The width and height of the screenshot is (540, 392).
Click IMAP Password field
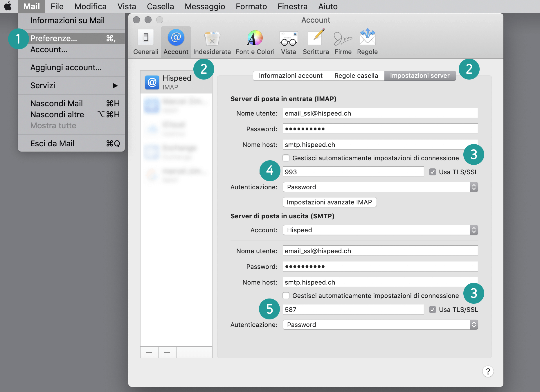380,129
